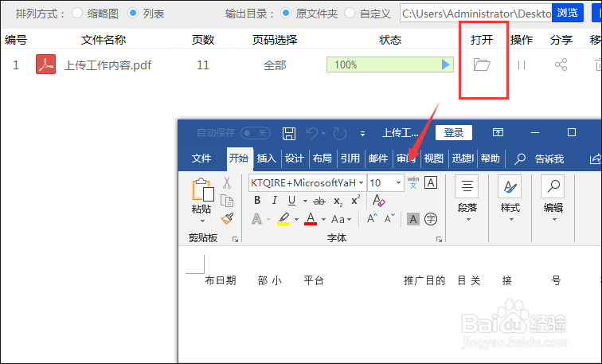Click the 浏览 browse button
The image size is (602, 364).
pos(568,13)
